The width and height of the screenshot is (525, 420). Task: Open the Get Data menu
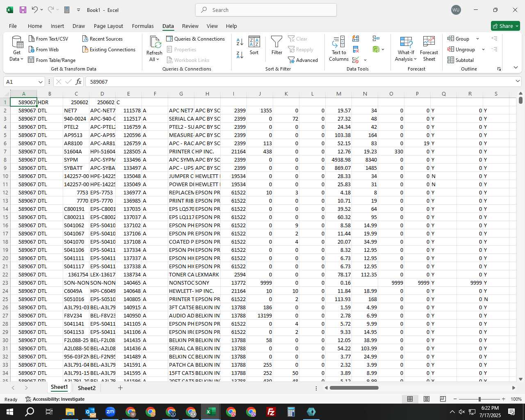pos(16,49)
